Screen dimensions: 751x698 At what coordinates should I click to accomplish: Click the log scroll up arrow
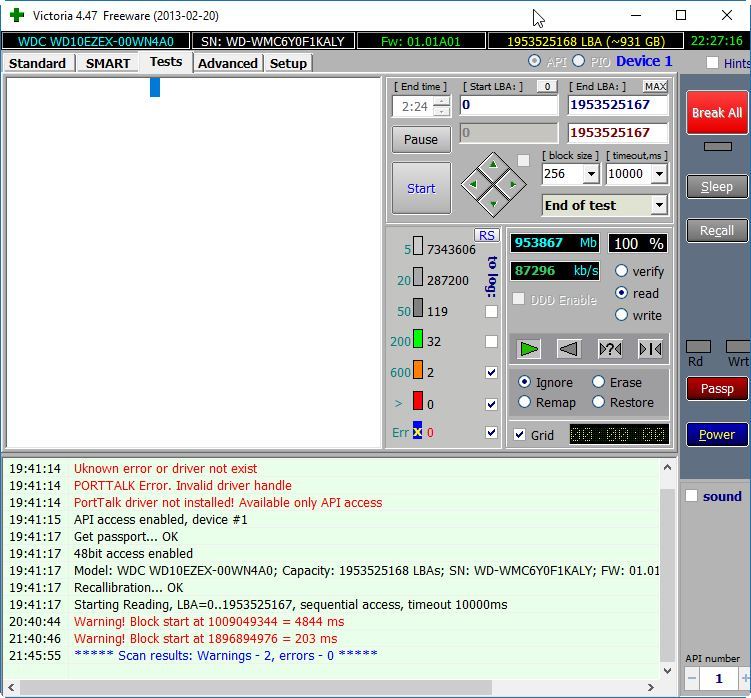click(x=667, y=468)
